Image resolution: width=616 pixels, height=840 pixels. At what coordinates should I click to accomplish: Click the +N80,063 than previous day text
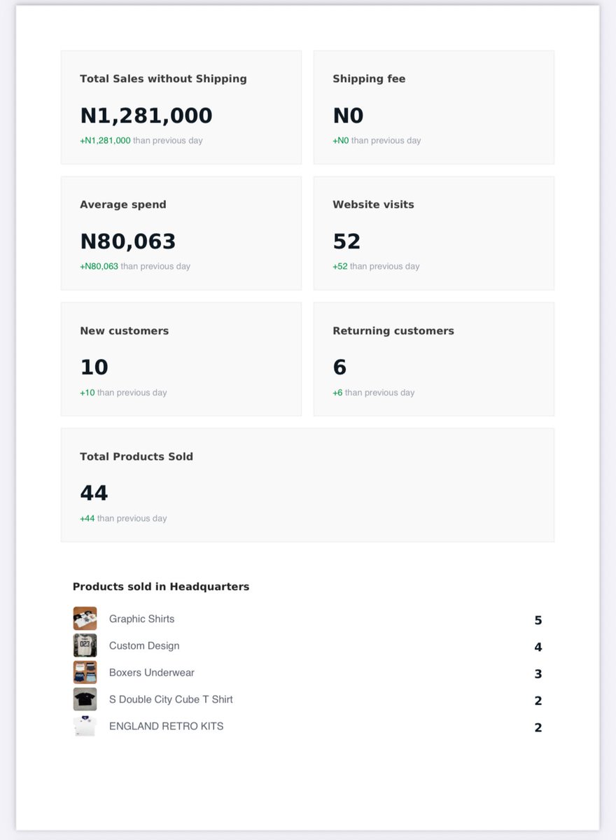[135, 266]
